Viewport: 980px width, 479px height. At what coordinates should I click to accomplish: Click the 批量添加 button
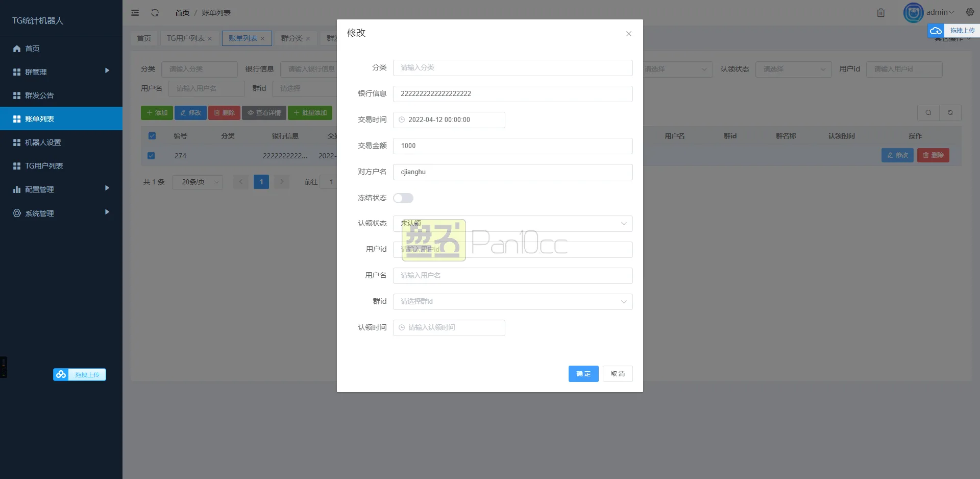(310, 112)
